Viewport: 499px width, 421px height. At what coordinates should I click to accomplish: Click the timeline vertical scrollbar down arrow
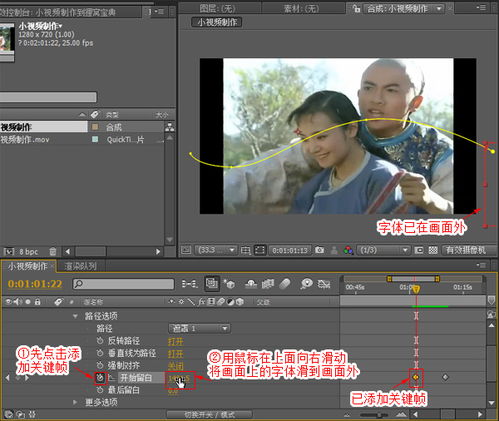[491, 403]
